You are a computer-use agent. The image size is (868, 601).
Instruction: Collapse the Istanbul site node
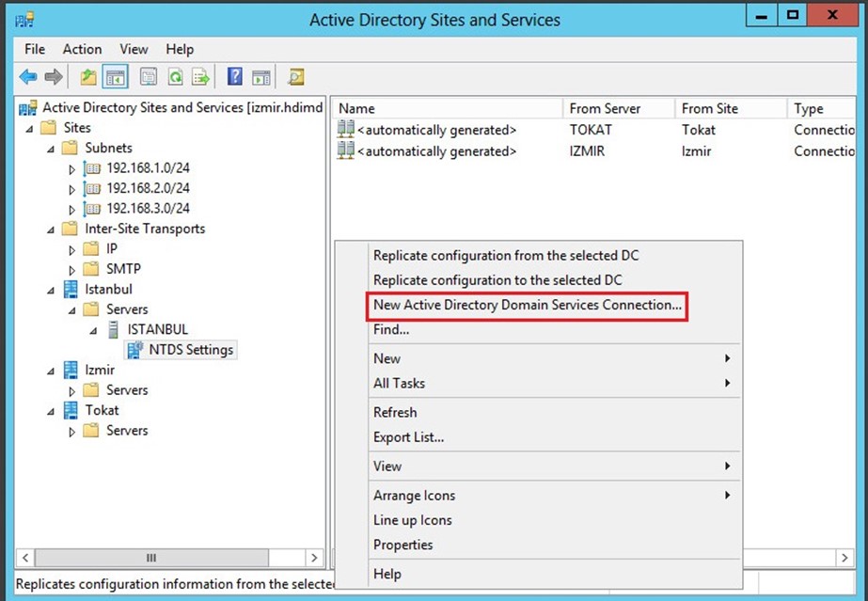coord(51,290)
